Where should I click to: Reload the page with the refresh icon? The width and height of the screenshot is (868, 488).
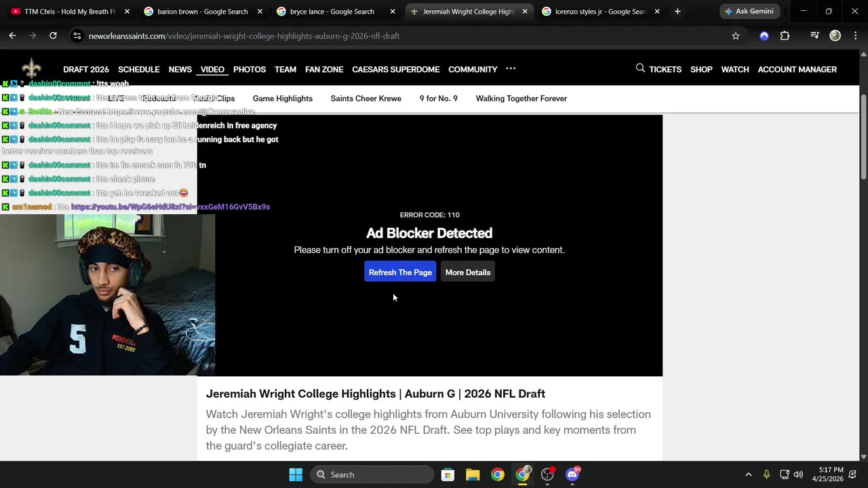[x=53, y=36]
